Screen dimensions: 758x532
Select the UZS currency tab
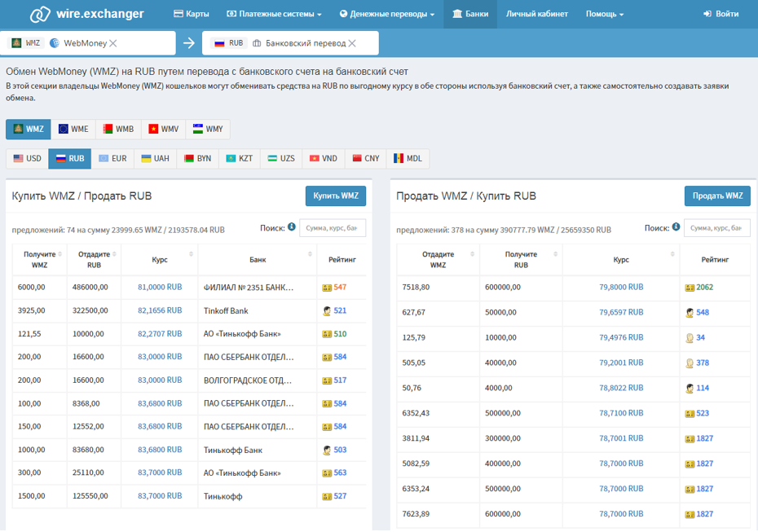click(x=281, y=159)
